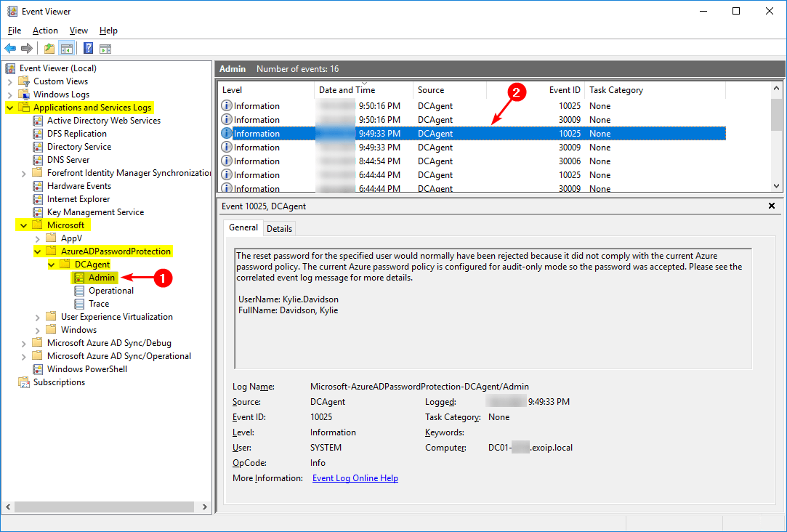Collapse the AzureADPasswordProtection folder
The height and width of the screenshot is (532, 787).
point(38,251)
